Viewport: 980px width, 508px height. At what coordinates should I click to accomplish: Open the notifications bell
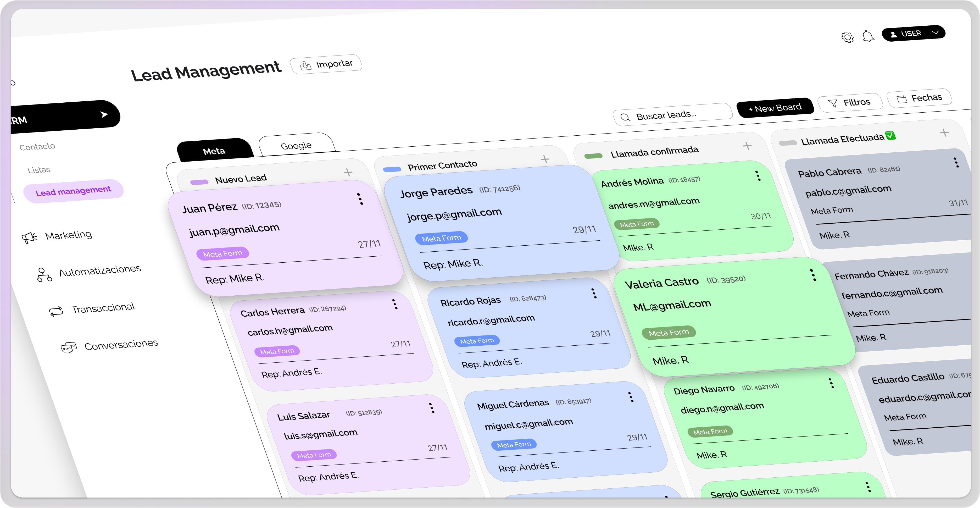[x=868, y=36]
